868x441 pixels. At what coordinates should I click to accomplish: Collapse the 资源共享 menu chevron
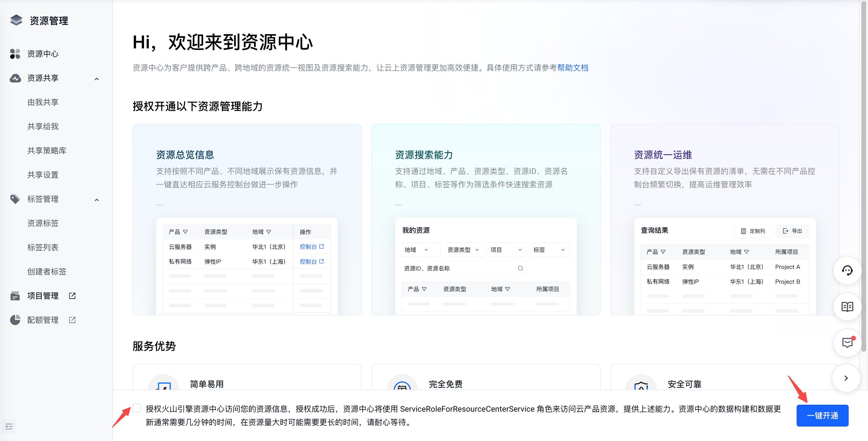(x=97, y=79)
